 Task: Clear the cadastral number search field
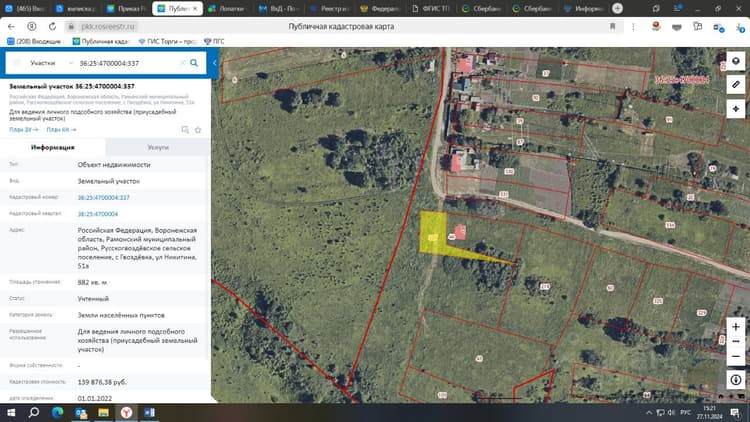182,63
